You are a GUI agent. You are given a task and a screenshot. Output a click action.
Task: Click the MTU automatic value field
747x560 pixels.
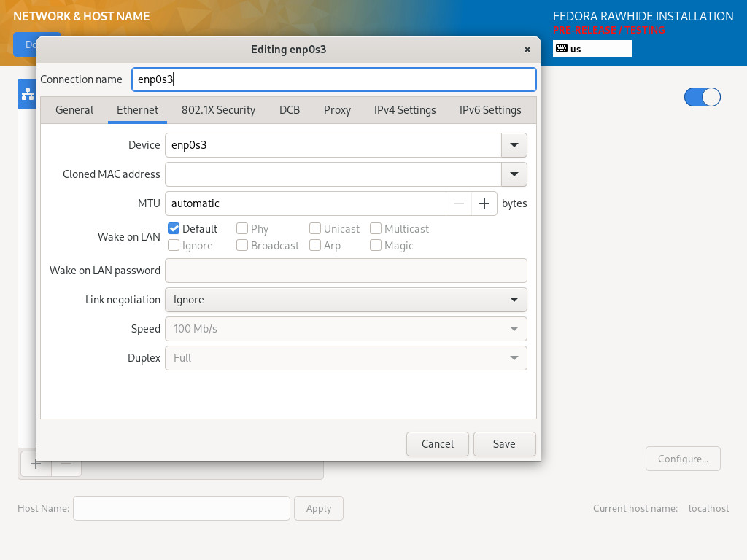[306, 203]
